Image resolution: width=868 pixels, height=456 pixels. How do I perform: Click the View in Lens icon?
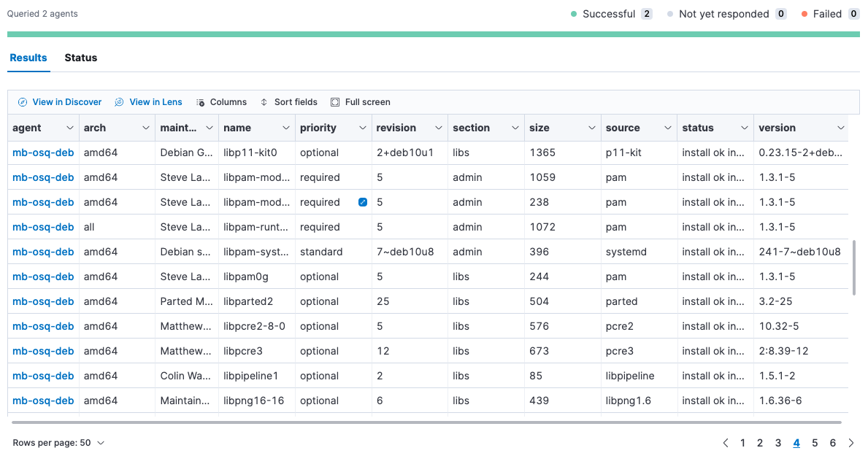point(120,102)
